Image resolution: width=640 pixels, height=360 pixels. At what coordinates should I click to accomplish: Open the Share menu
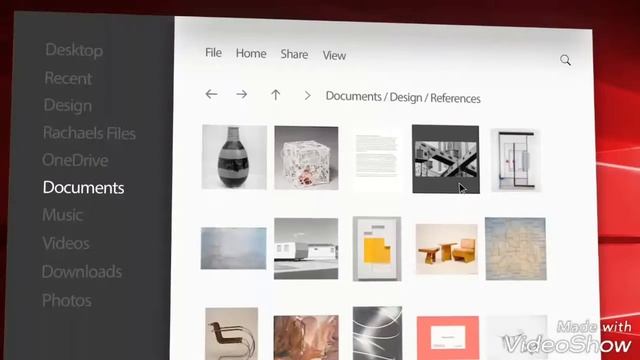294,54
